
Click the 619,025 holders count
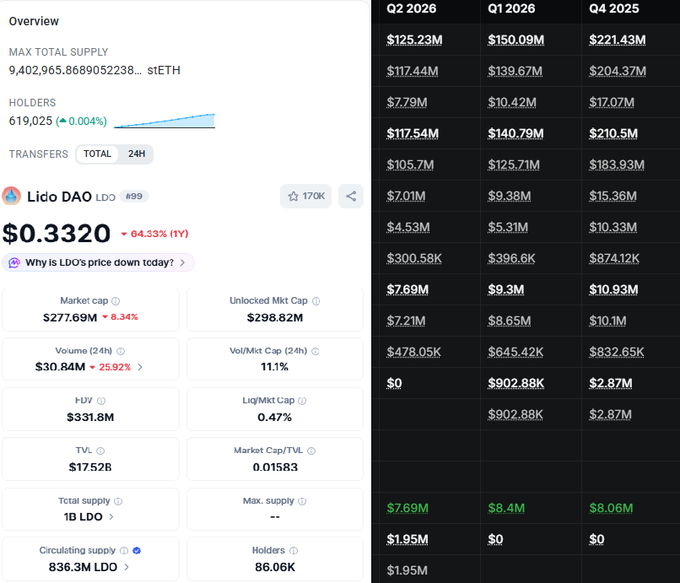coord(30,121)
